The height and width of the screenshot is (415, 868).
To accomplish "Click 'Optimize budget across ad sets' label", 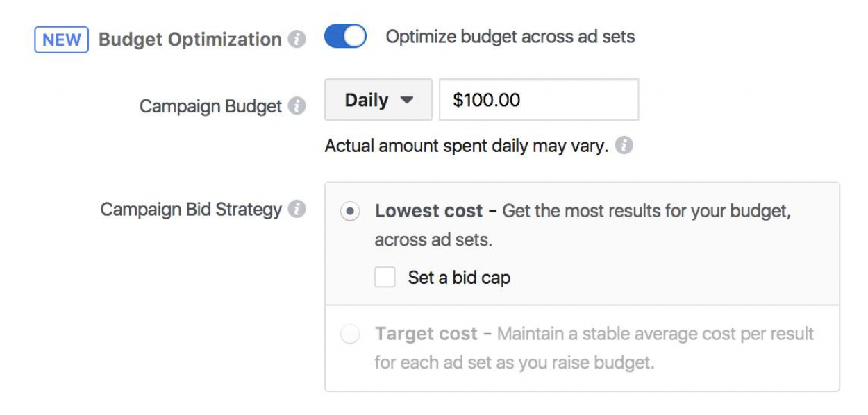I will click(x=510, y=37).
